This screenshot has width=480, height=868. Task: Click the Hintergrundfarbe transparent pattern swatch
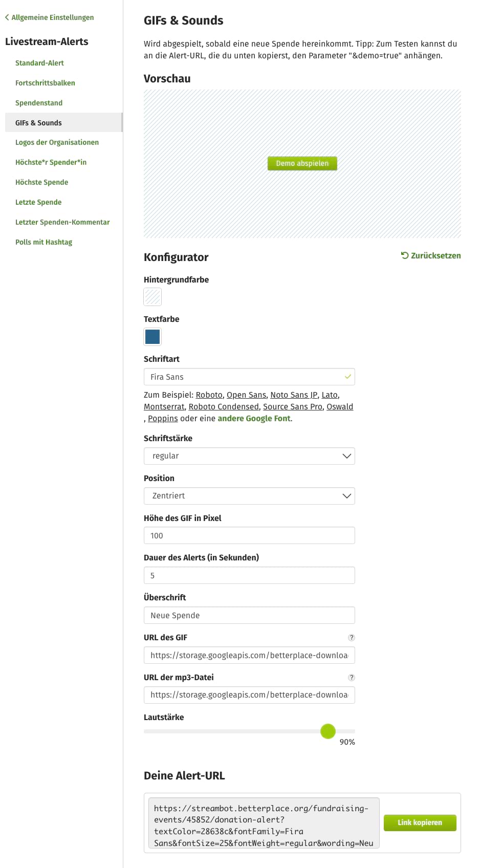tap(152, 296)
